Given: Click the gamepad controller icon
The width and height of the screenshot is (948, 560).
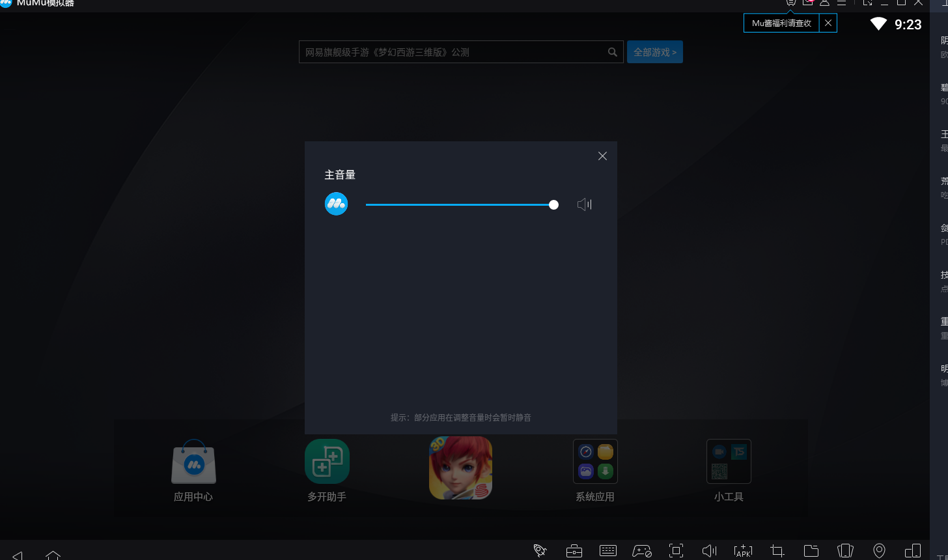Looking at the screenshot, I should point(642,551).
